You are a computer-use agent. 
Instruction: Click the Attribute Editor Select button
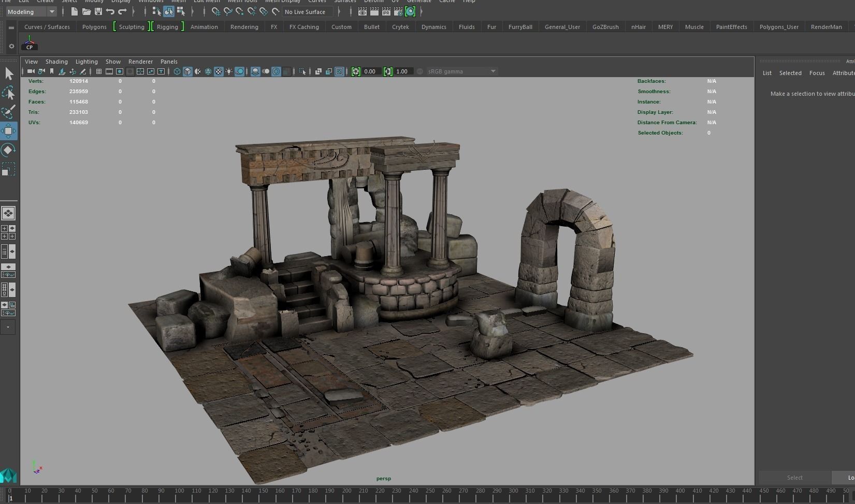794,478
